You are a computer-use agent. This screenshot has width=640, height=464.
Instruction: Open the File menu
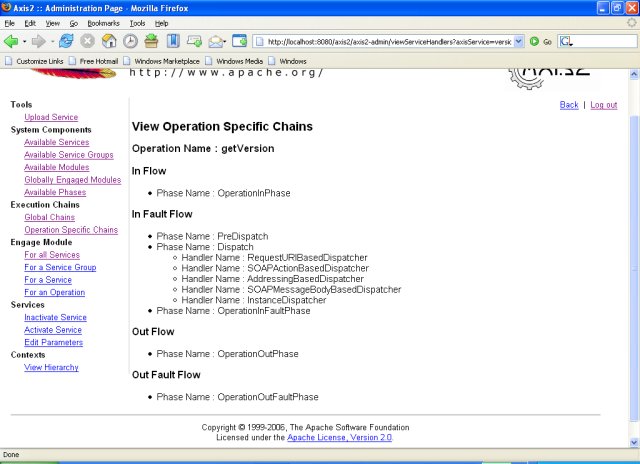pyautogui.click(x=9, y=23)
